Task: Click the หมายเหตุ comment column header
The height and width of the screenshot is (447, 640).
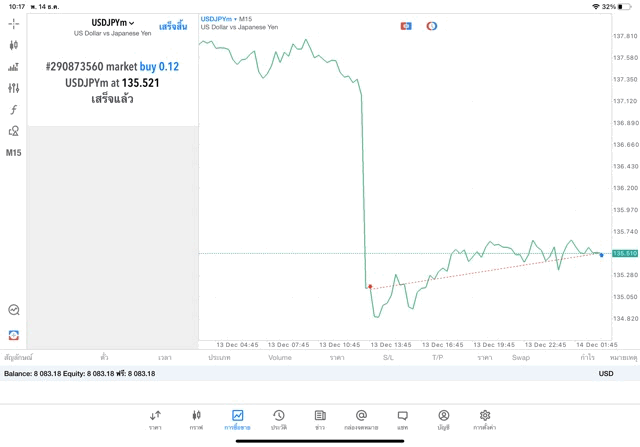Action: pyautogui.click(x=623, y=358)
